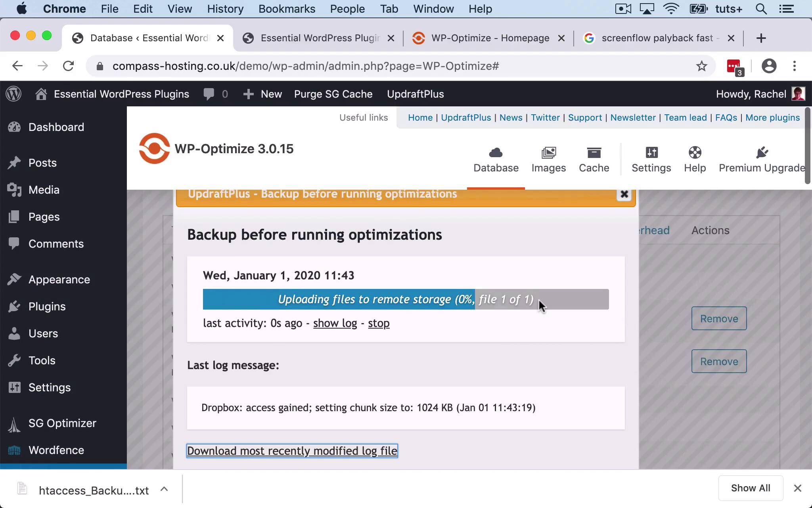Open the Database tab in WP-Optimize
The height and width of the screenshot is (508, 812).
coord(496,160)
